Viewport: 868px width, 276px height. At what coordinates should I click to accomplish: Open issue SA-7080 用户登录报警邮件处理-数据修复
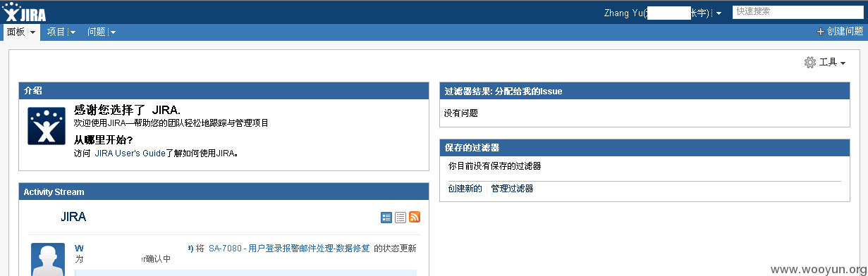(x=289, y=249)
